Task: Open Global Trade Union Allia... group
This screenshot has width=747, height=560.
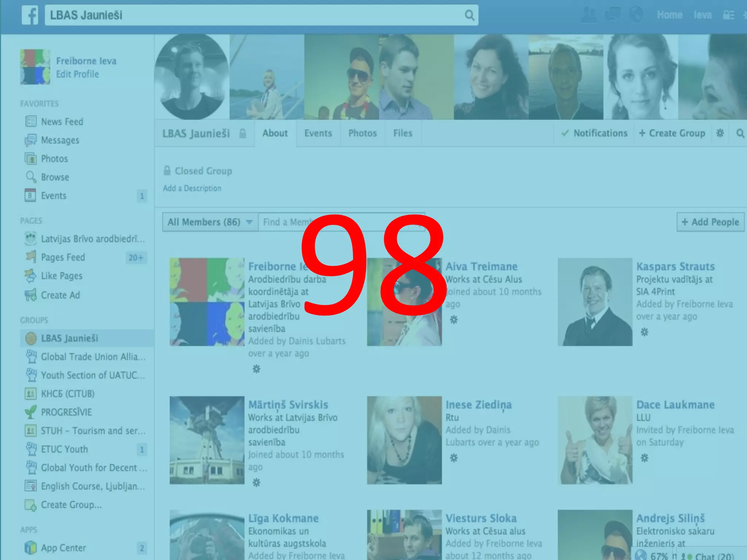Action: [x=93, y=357]
